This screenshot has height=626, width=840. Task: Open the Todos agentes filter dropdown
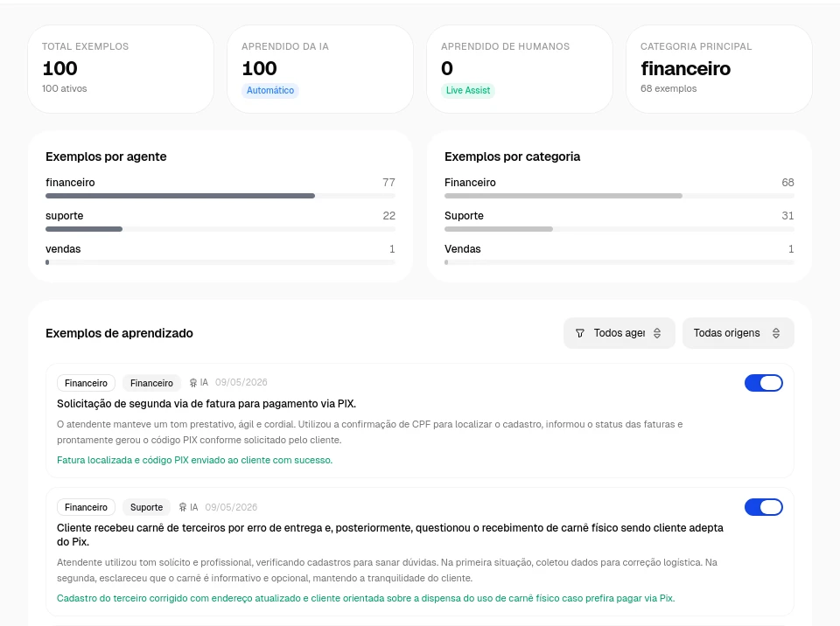(619, 333)
